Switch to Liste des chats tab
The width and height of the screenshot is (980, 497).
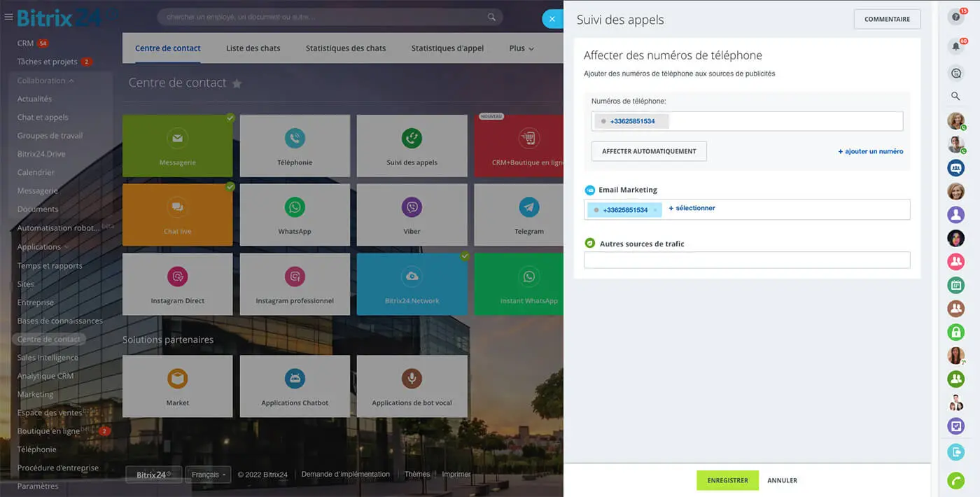[253, 48]
